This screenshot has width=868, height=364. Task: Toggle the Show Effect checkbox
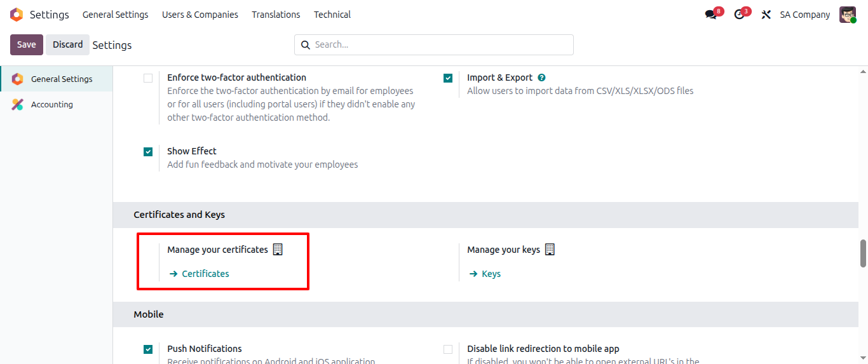148,152
